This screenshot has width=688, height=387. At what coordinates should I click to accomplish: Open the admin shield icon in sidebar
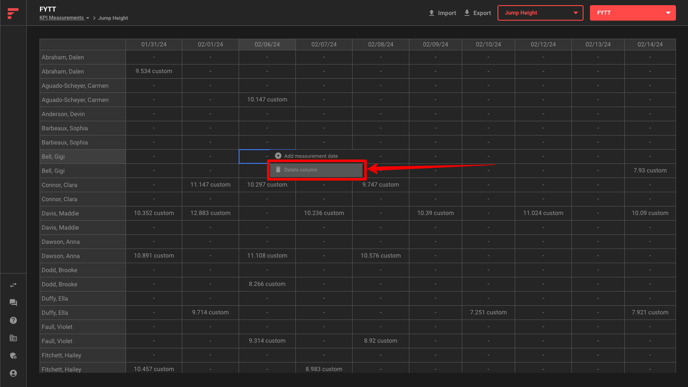pyautogui.click(x=13, y=355)
